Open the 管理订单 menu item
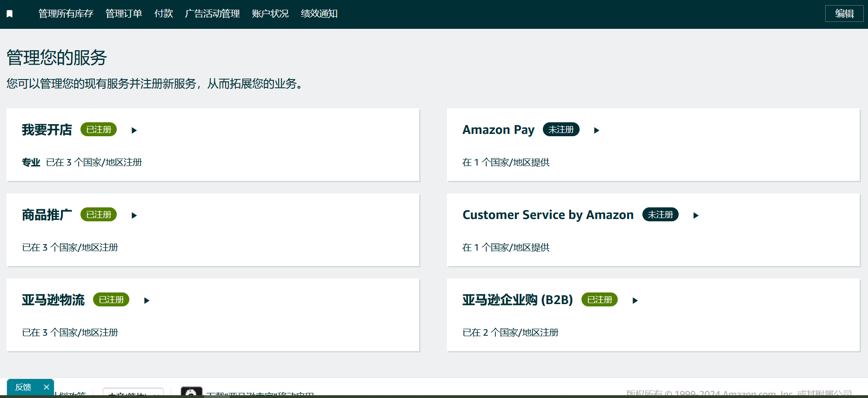Viewport: 868px width, 398px height. point(124,14)
